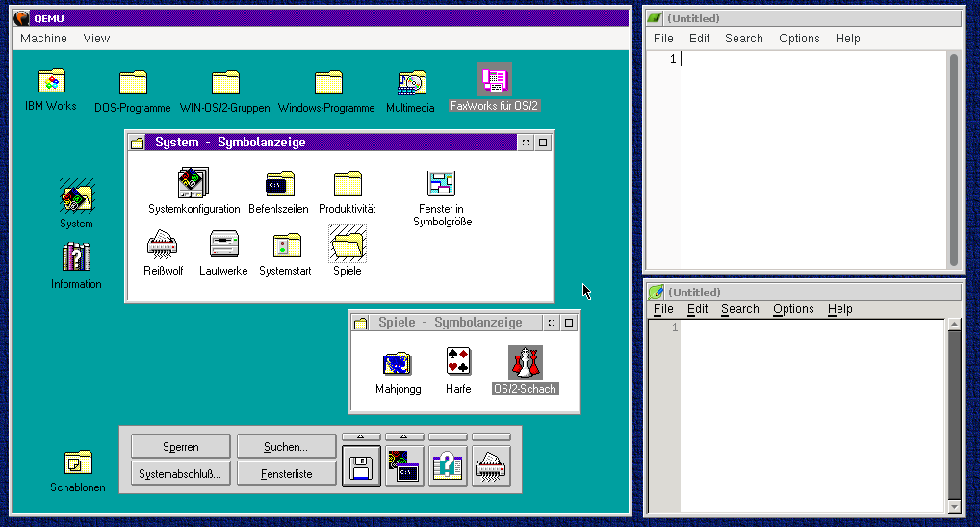The width and height of the screenshot is (980, 527).
Task: Open the QEMU View menu
Action: [97, 39]
